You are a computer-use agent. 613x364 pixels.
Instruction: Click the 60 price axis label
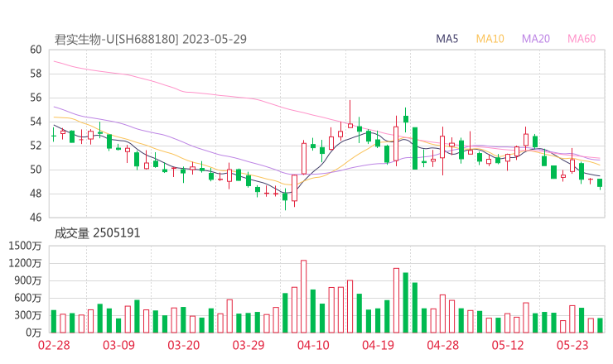click(x=36, y=50)
